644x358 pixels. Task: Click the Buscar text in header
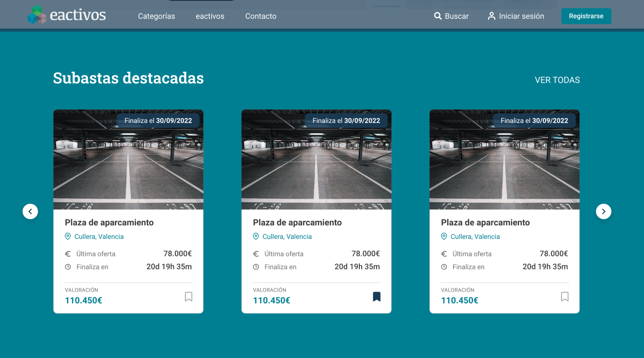click(x=457, y=16)
